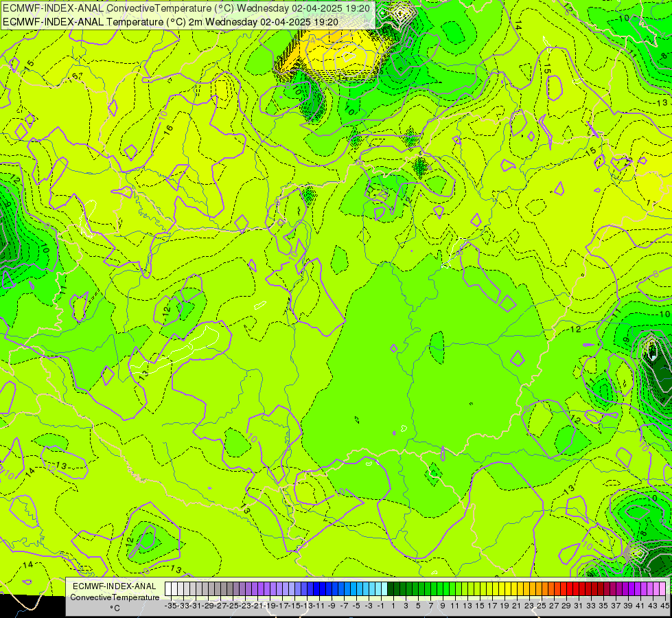Click the 41 legend scale value
The height and width of the screenshot is (618, 672).
click(640, 606)
